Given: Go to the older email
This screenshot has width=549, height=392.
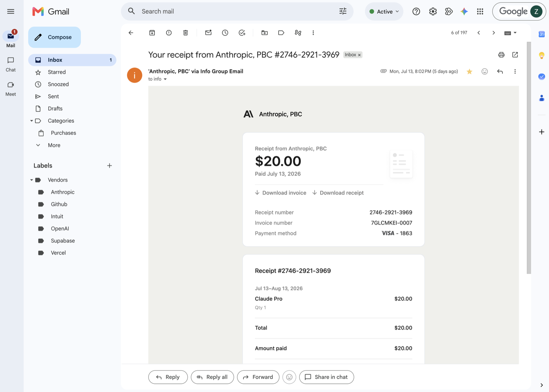Looking at the screenshot, I should click(494, 33).
